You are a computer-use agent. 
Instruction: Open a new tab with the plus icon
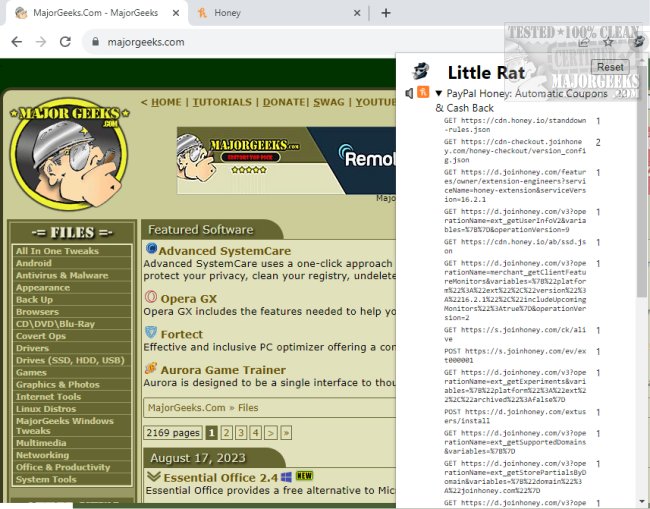tap(386, 13)
